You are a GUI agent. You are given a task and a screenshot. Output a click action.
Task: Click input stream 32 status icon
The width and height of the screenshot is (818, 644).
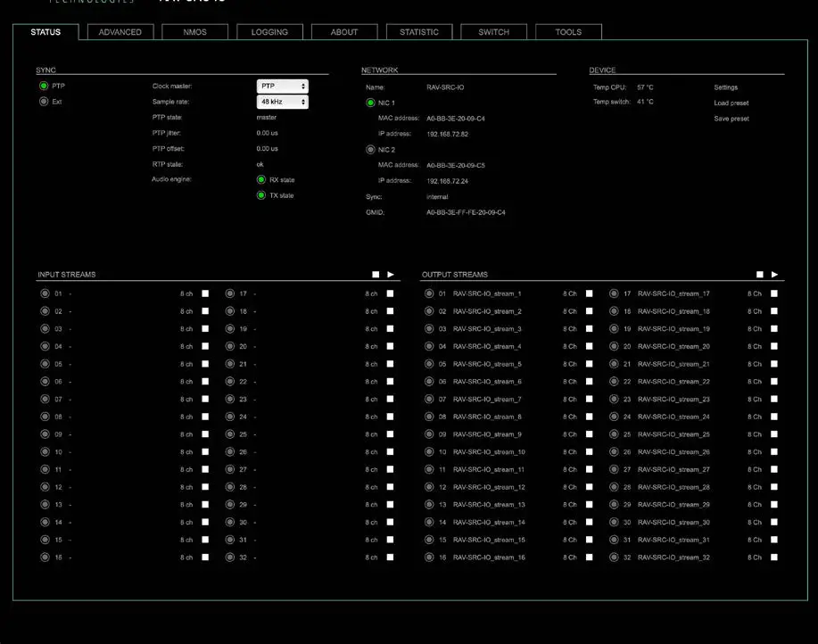[x=229, y=557]
